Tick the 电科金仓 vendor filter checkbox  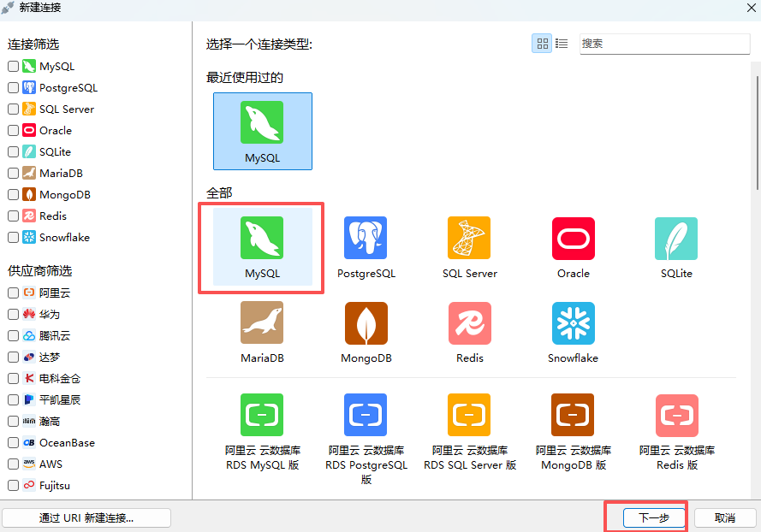point(13,378)
